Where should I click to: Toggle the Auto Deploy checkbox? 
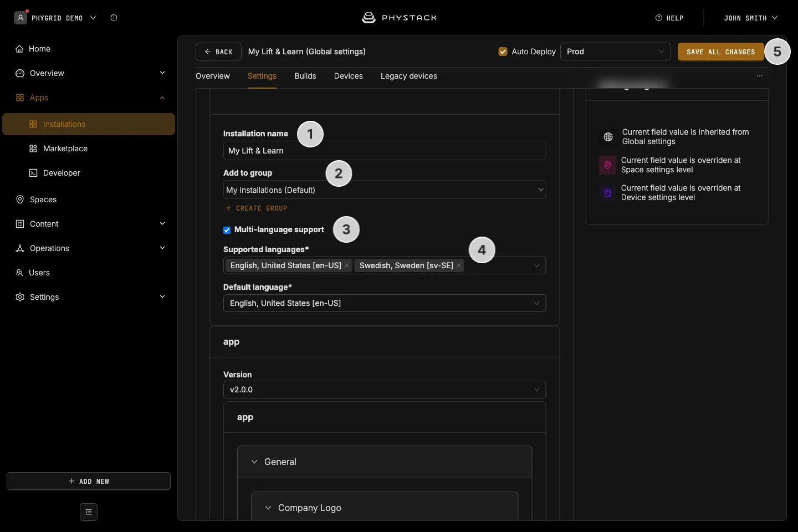pyautogui.click(x=503, y=52)
